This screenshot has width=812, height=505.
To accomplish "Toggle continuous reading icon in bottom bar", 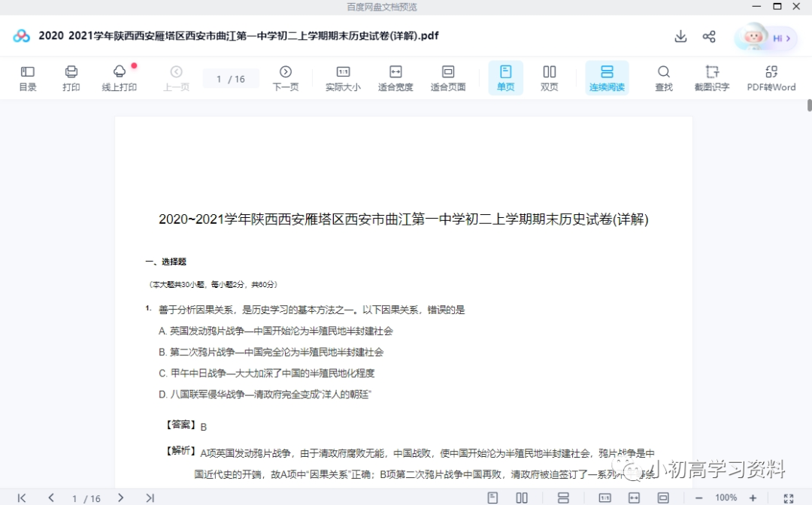I will point(563,497).
